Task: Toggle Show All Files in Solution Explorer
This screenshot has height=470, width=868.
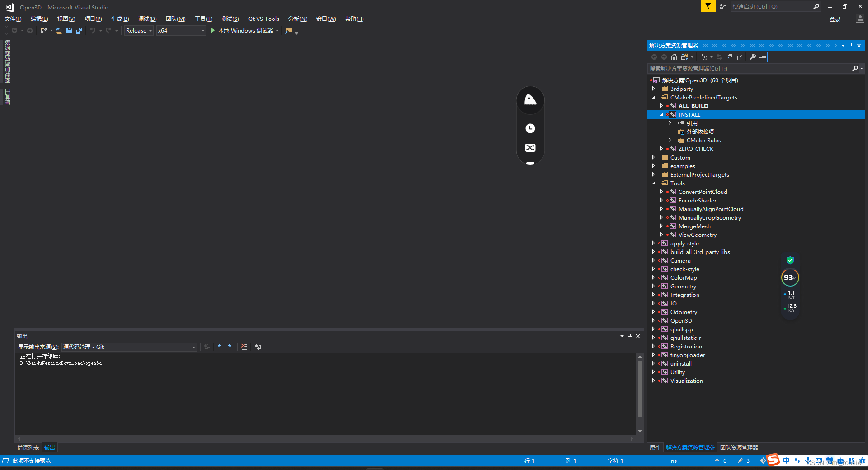Action: [x=739, y=57]
